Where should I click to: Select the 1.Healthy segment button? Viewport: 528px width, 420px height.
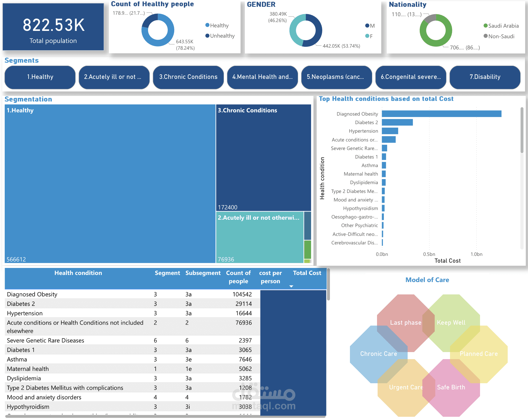pos(40,77)
